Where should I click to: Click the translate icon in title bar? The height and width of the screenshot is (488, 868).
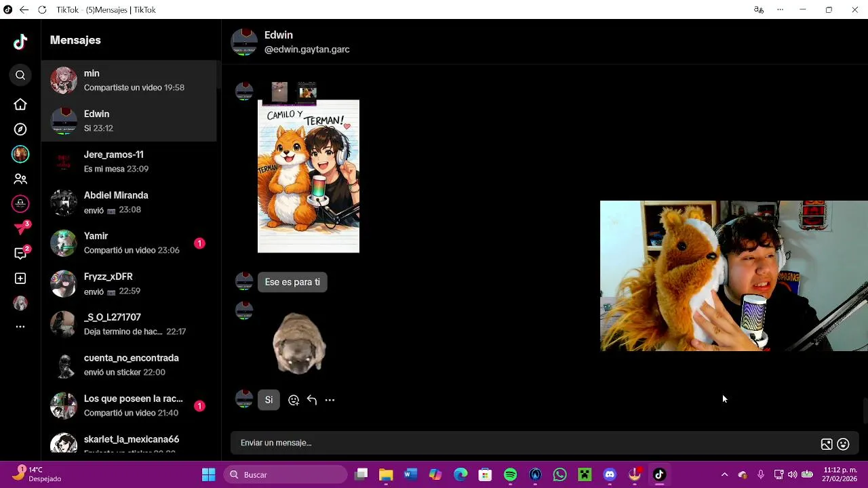pos(759,9)
